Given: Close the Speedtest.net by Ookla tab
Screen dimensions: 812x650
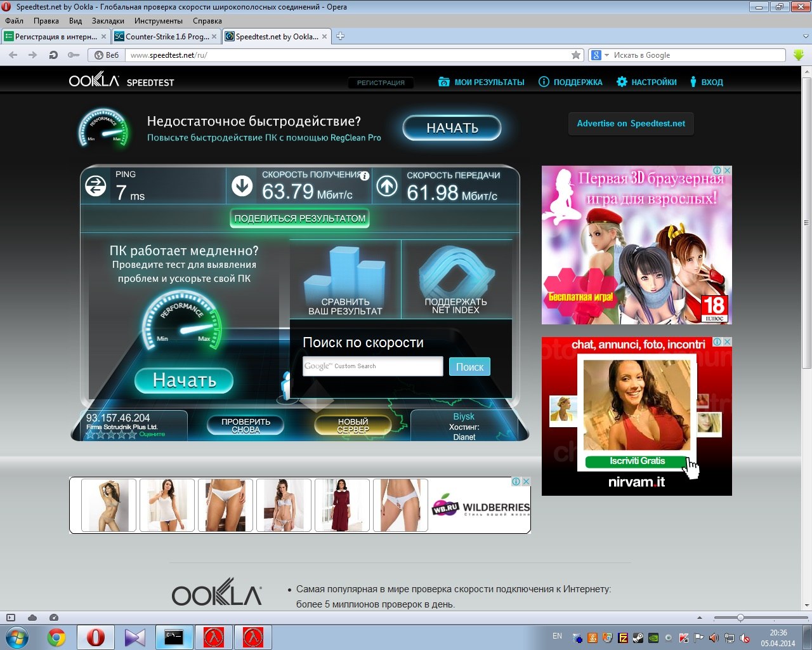Looking at the screenshot, I should pyautogui.click(x=325, y=37).
